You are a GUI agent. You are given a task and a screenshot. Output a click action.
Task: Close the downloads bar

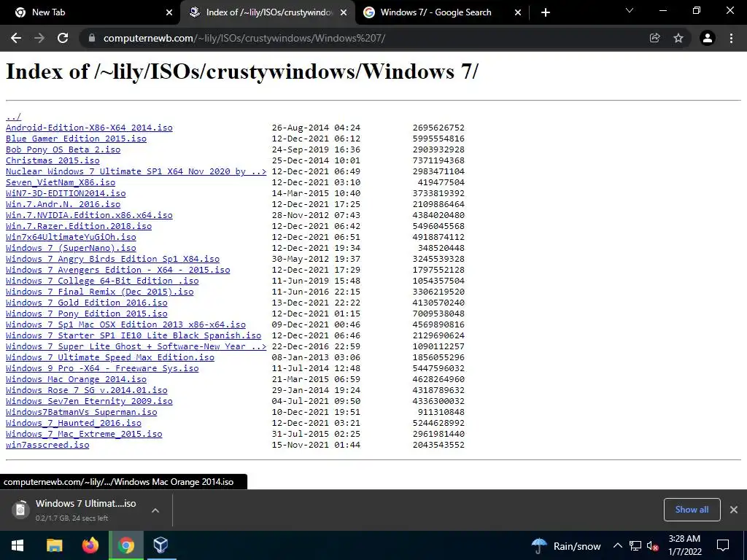pyautogui.click(x=734, y=510)
